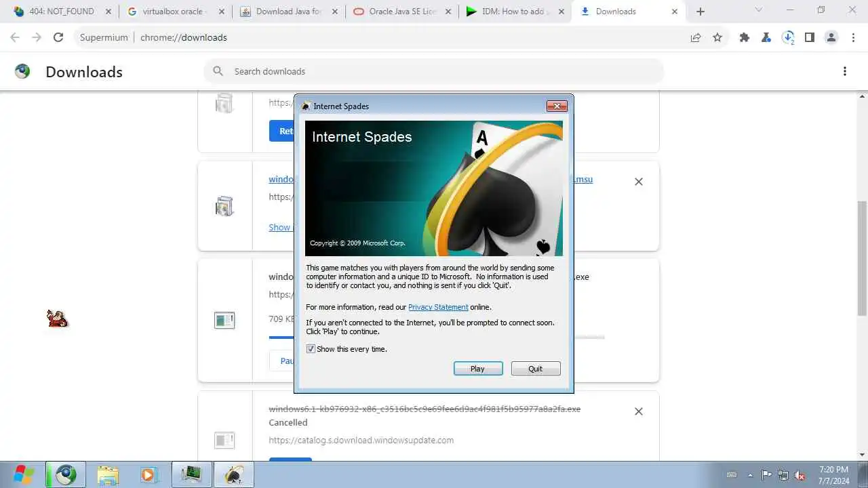Go forward in browser history
The image size is (868, 488).
[37, 37]
